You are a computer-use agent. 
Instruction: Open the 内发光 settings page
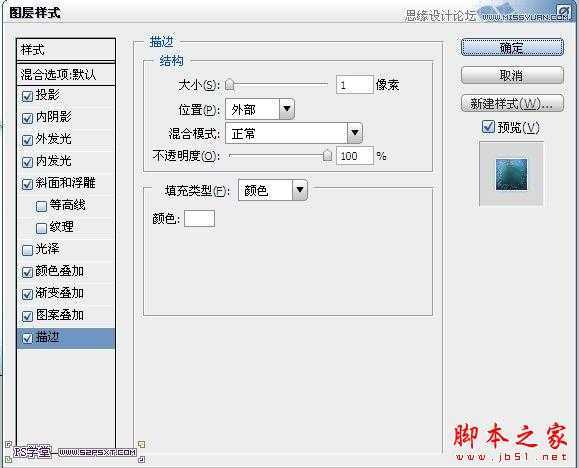click(x=53, y=161)
